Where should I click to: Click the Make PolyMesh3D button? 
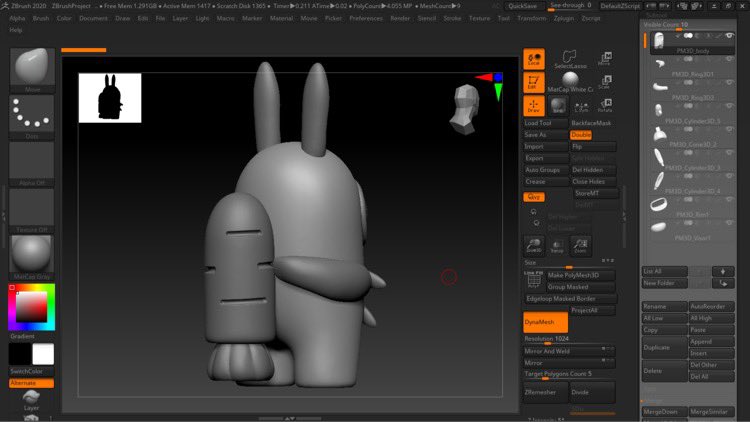[x=581, y=275]
